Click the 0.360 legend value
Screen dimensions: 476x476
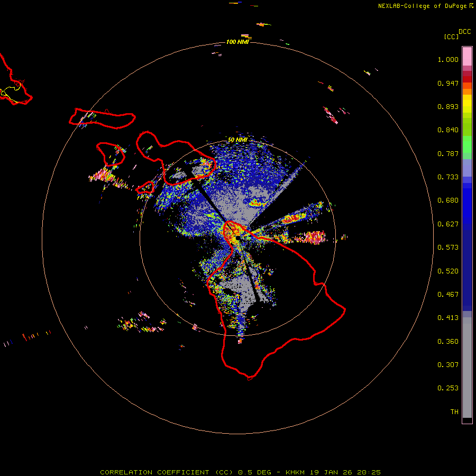(x=448, y=342)
